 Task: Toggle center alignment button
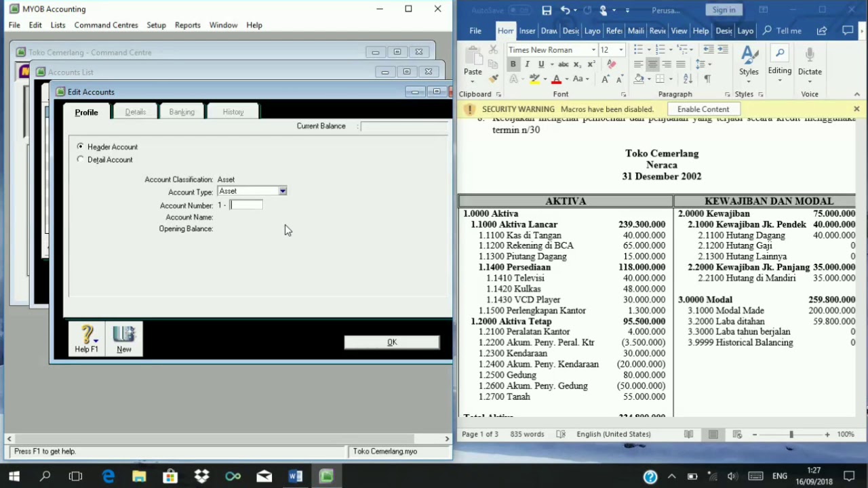point(652,64)
